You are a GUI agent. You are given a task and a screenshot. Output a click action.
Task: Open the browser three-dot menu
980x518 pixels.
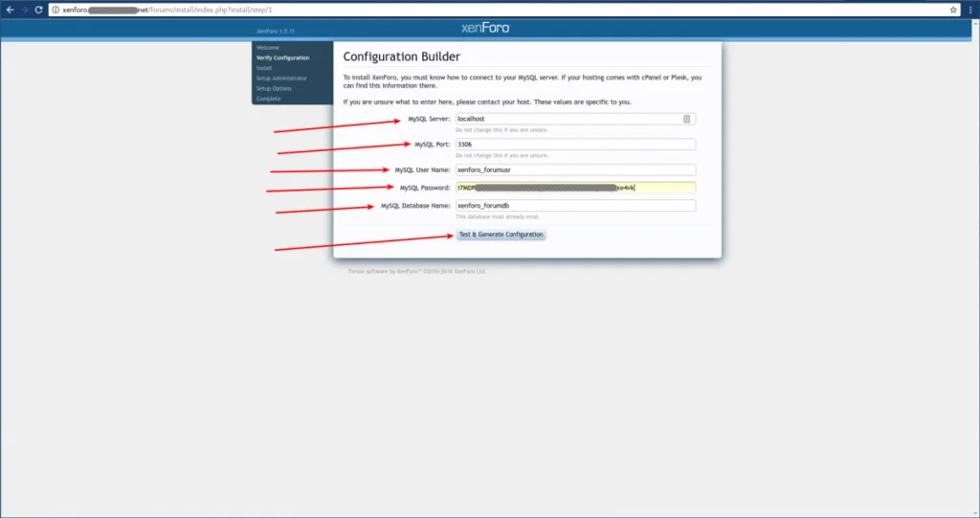(x=970, y=10)
